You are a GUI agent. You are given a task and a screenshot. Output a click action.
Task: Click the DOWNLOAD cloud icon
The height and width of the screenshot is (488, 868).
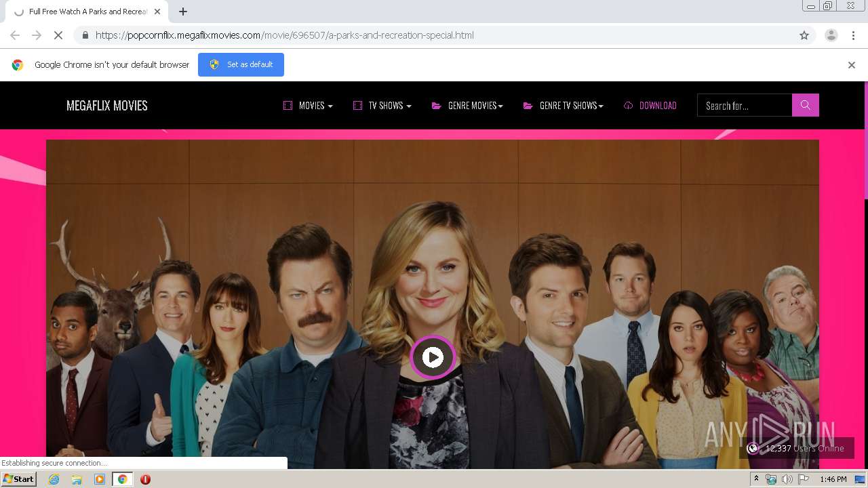pyautogui.click(x=628, y=105)
